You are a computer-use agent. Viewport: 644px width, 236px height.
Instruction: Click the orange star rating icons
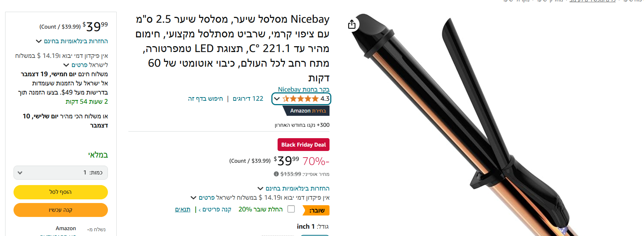click(300, 99)
